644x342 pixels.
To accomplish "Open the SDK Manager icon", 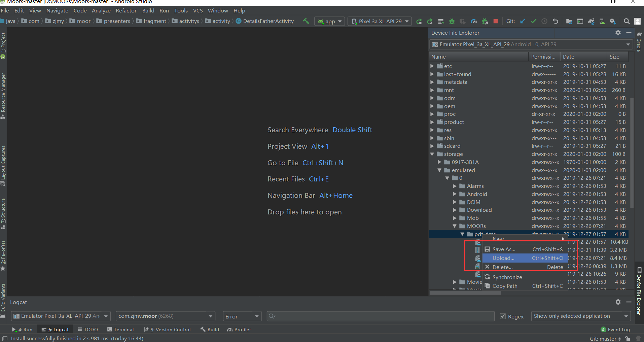I will click(x=613, y=21).
